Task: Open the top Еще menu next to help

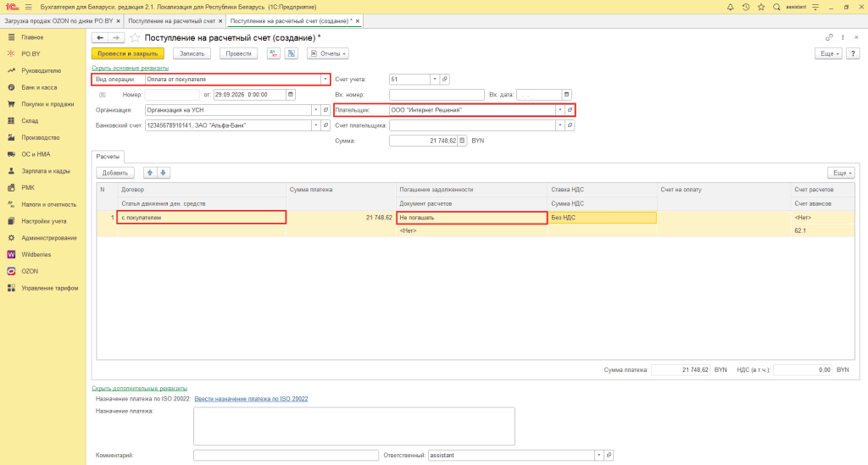Action: pos(829,53)
